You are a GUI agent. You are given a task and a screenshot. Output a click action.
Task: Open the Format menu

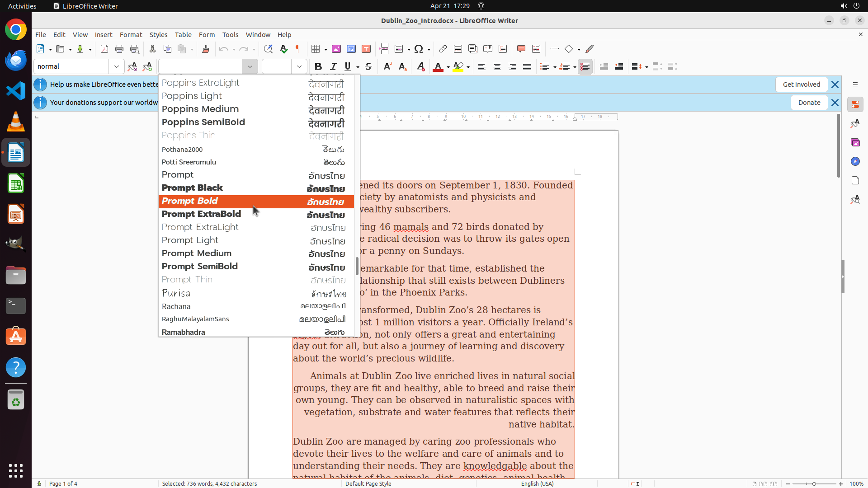pyautogui.click(x=131, y=35)
